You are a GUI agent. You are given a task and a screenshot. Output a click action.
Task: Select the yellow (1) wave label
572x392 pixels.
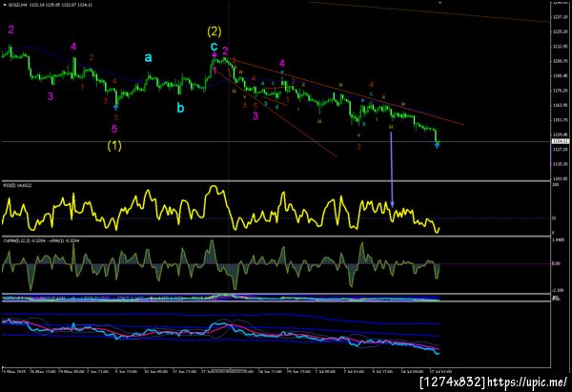coord(114,146)
